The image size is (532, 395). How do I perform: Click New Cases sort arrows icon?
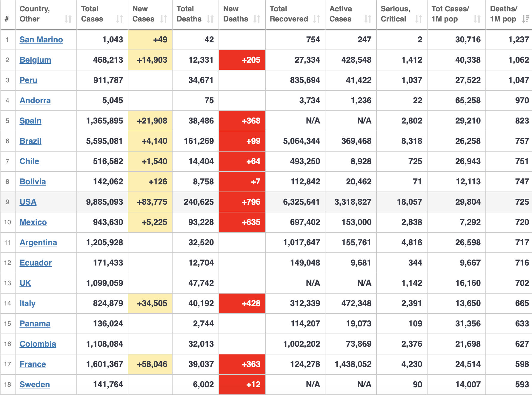click(x=164, y=19)
